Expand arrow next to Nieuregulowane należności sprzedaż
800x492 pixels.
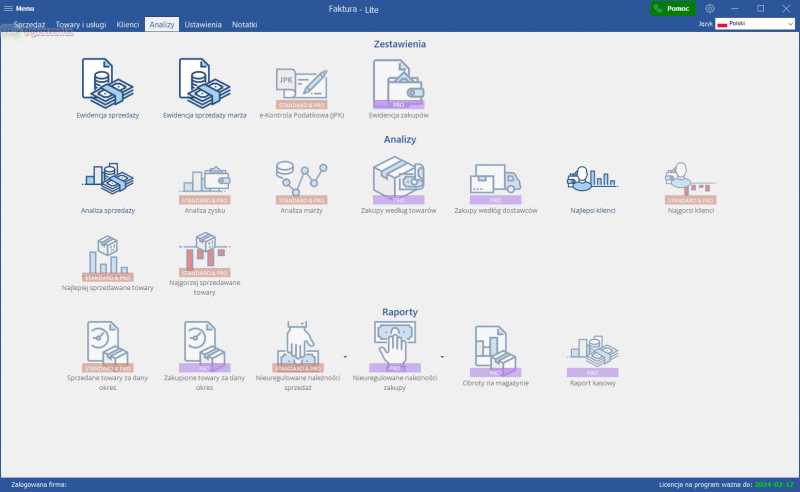pyautogui.click(x=345, y=356)
